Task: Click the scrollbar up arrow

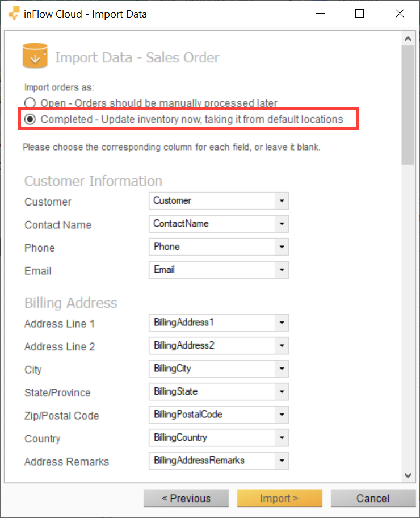Action: coord(408,38)
